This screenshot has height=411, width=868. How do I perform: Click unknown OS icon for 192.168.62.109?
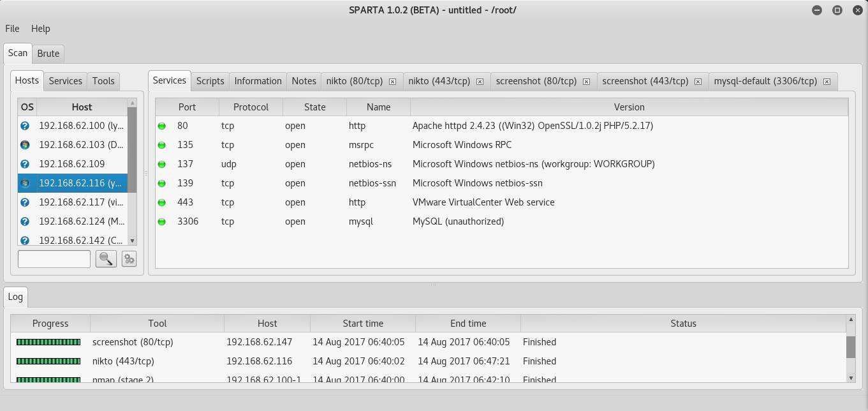(x=25, y=164)
